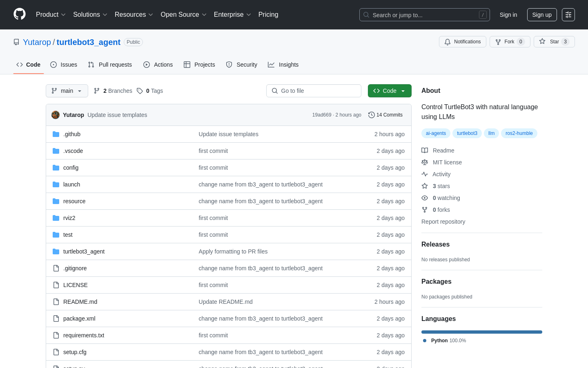The image size is (588, 368).
Task: Open the rviz2 folder
Action: (69, 218)
